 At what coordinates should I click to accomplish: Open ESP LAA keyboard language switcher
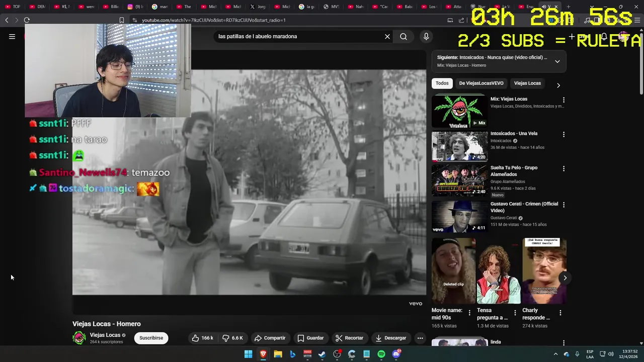pyautogui.click(x=590, y=354)
